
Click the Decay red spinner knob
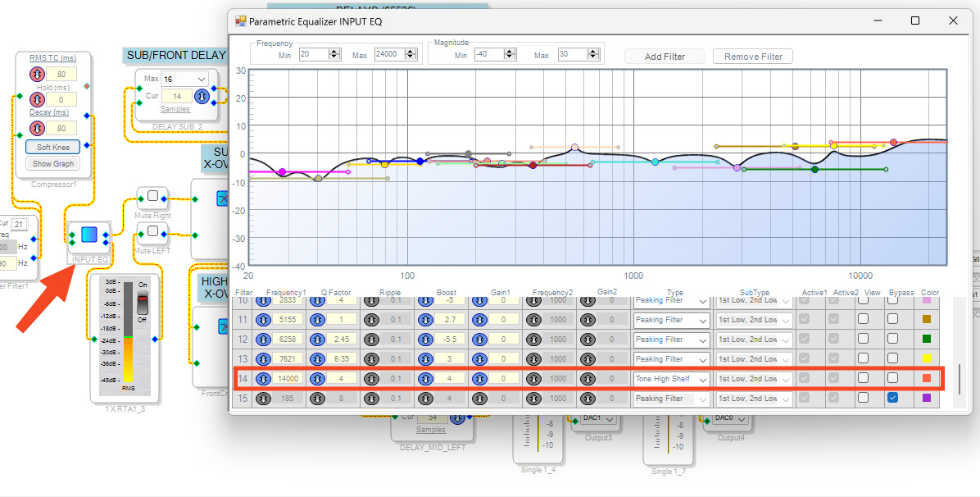pos(37,128)
